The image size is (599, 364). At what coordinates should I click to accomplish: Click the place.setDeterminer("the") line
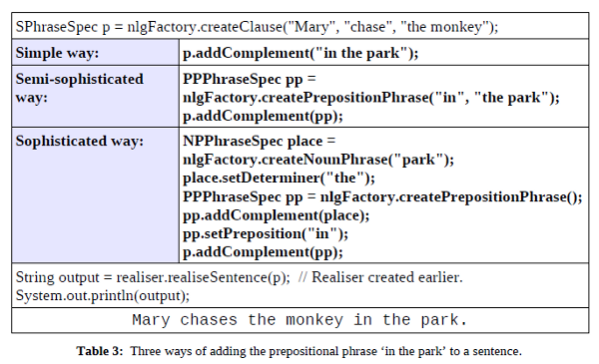tap(279, 178)
